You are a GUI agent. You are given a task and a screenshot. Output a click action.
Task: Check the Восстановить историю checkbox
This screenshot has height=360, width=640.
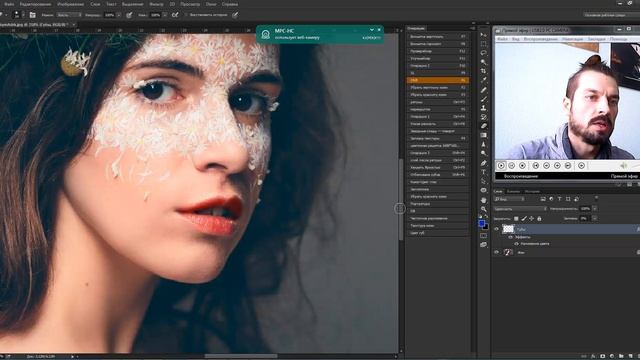point(186,15)
